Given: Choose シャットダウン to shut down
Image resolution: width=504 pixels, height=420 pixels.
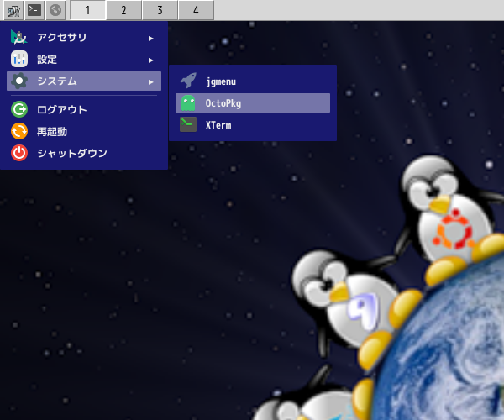Looking at the screenshot, I should (x=84, y=153).
